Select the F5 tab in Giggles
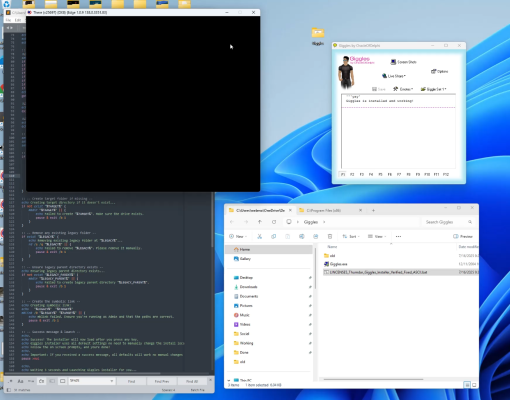510x400 pixels. point(380,174)
